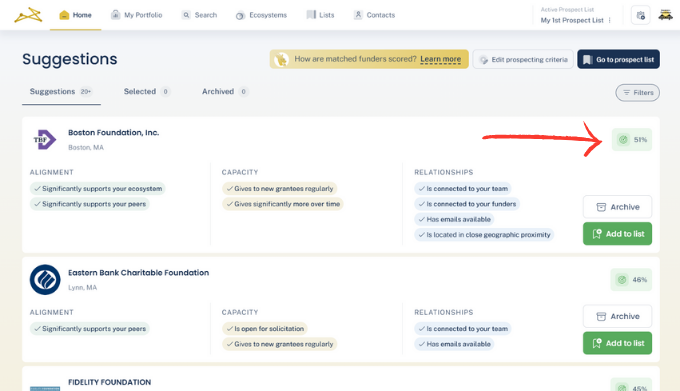Click the Contacts person icon
This screenshot has width=680, height=391.
358,15
